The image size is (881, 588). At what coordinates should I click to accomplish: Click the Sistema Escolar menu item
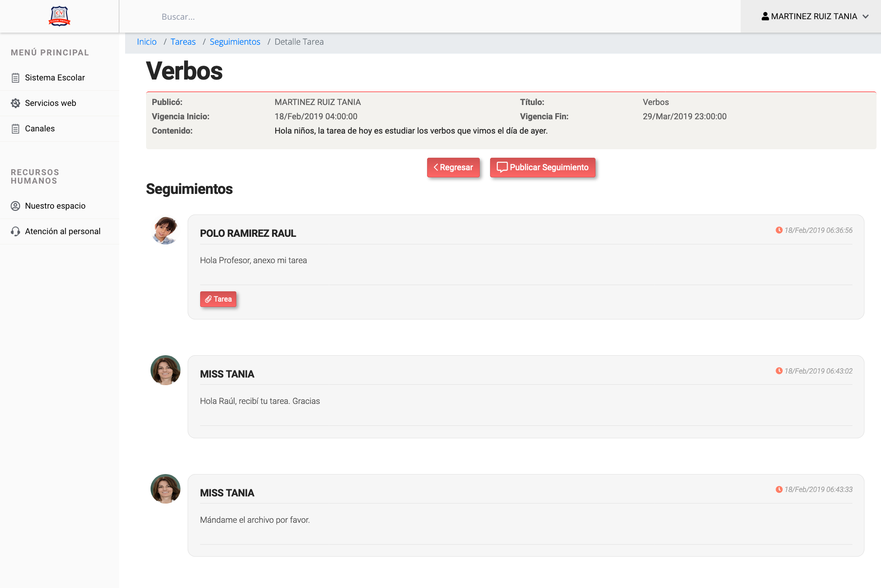(x=55, y=77)
